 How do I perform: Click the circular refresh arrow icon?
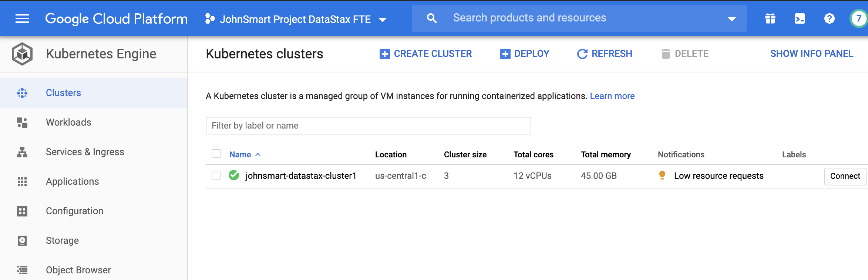tap(582, 54)
